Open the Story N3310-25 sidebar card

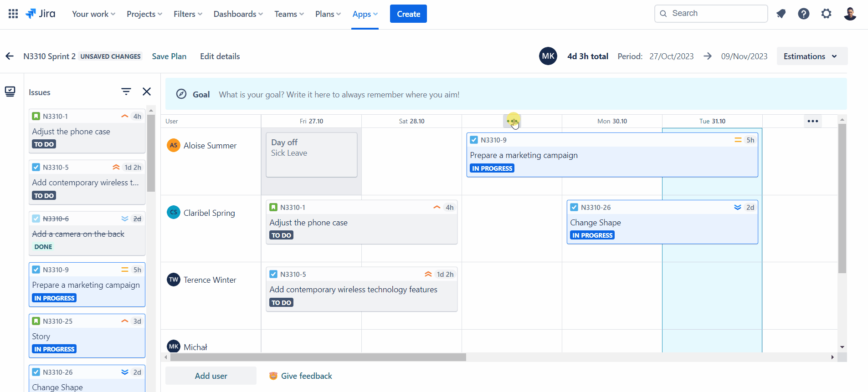(87, 336)
